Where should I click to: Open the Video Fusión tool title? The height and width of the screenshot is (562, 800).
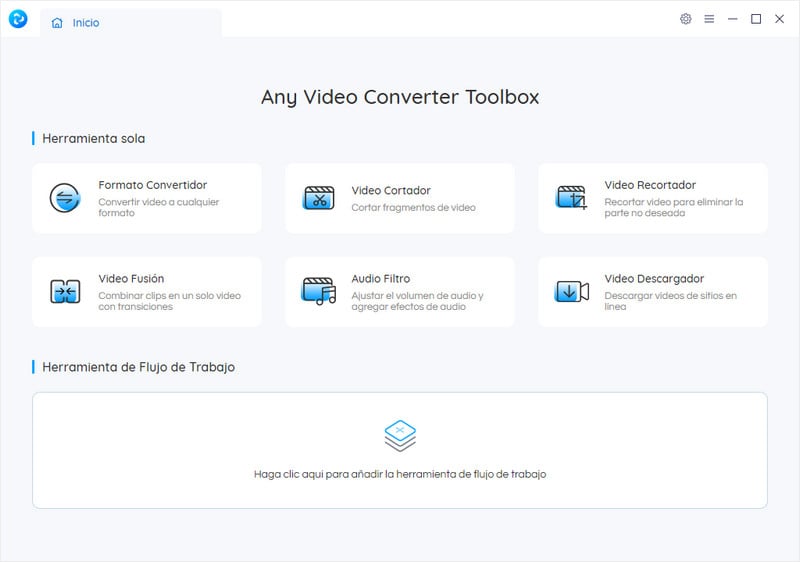131,279
